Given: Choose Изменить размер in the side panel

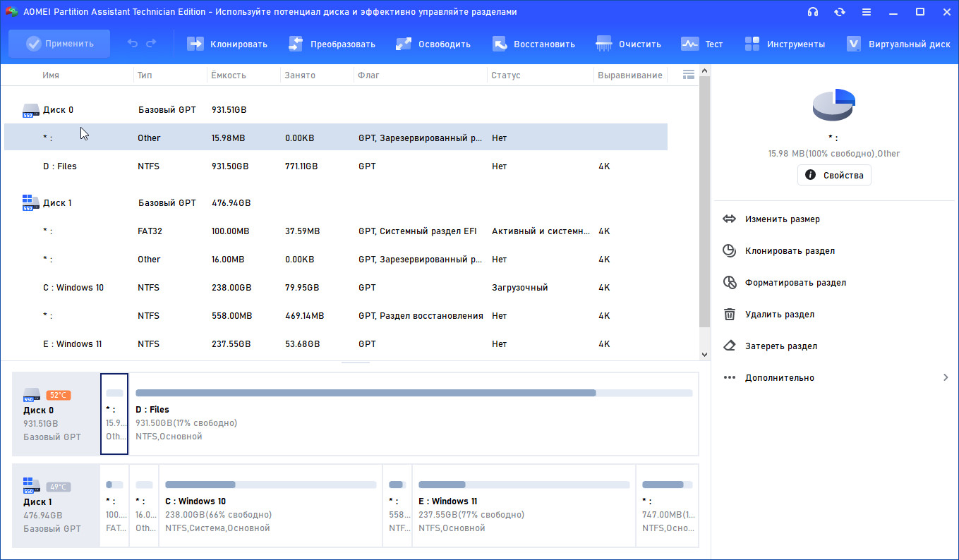Looking at the screenshot, I should [x=782, y=219].
